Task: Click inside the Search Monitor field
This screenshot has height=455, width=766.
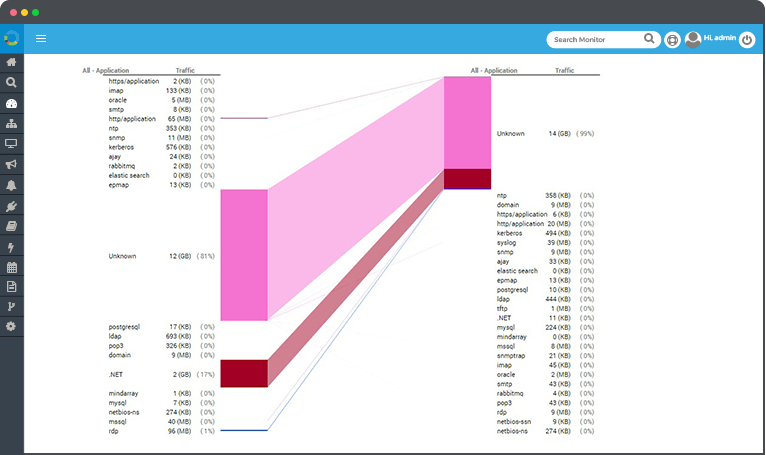Action: point(595,40)
